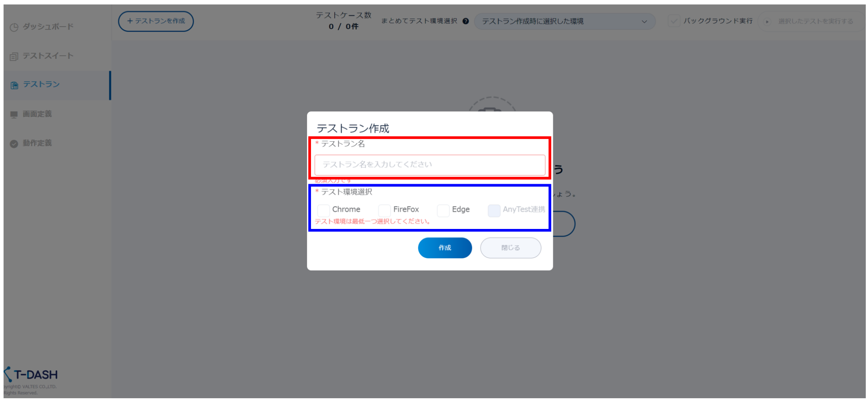Click the help question mark icon
Image resolution: width=868 pixels, height=400 pixels.
pyautogui.click(x=466, y=21)
